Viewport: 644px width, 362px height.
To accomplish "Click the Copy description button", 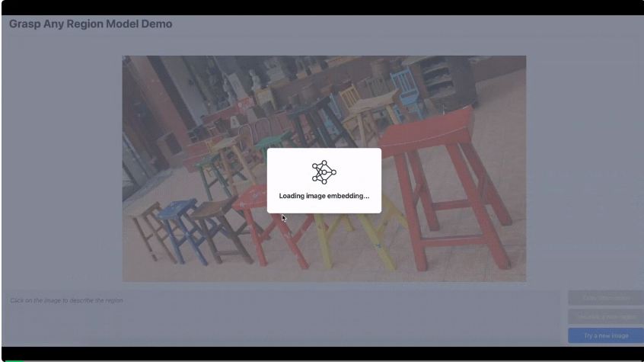I will point(605,297).
